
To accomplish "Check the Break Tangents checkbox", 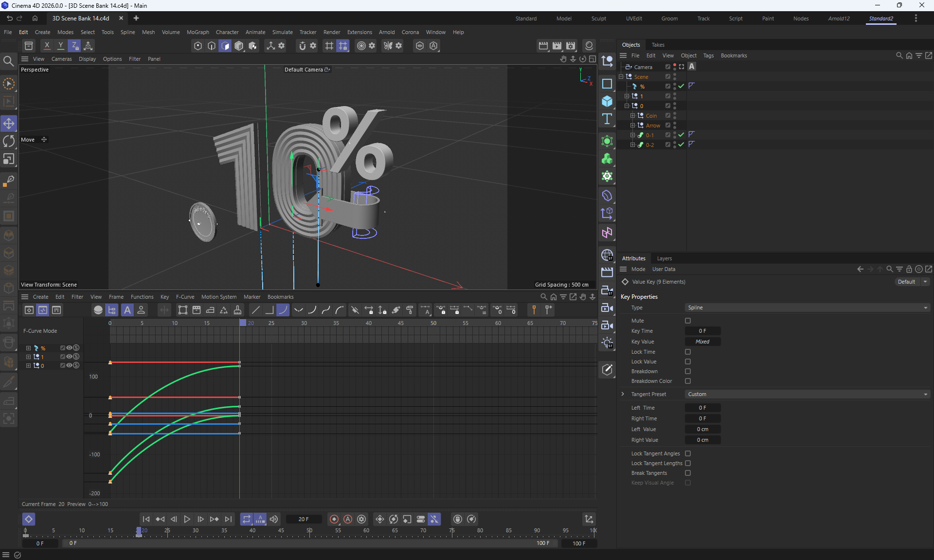I will tap(688, 473).
